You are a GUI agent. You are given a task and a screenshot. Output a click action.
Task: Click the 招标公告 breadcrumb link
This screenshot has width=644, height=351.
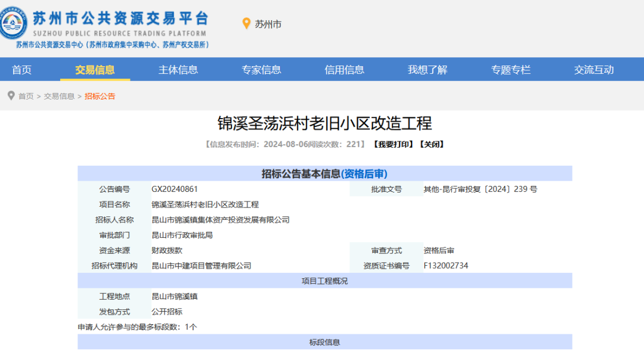pos(100,96)
